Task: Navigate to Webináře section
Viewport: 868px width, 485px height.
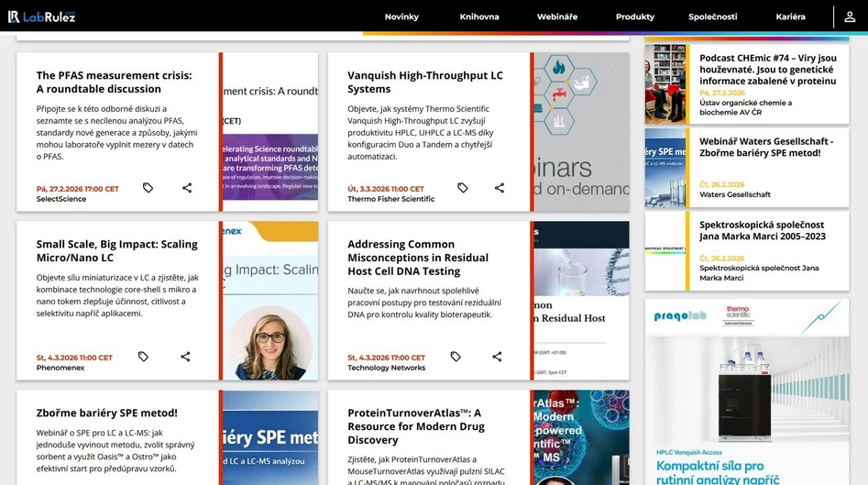Action: [557, 17]
